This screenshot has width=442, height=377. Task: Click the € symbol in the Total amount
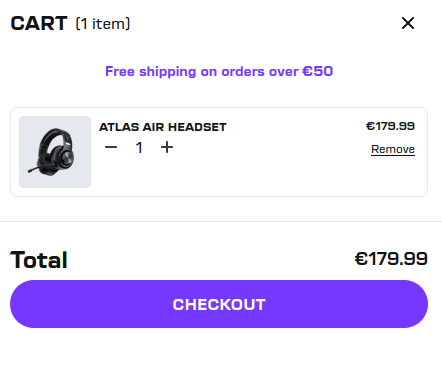coord(362,259)
